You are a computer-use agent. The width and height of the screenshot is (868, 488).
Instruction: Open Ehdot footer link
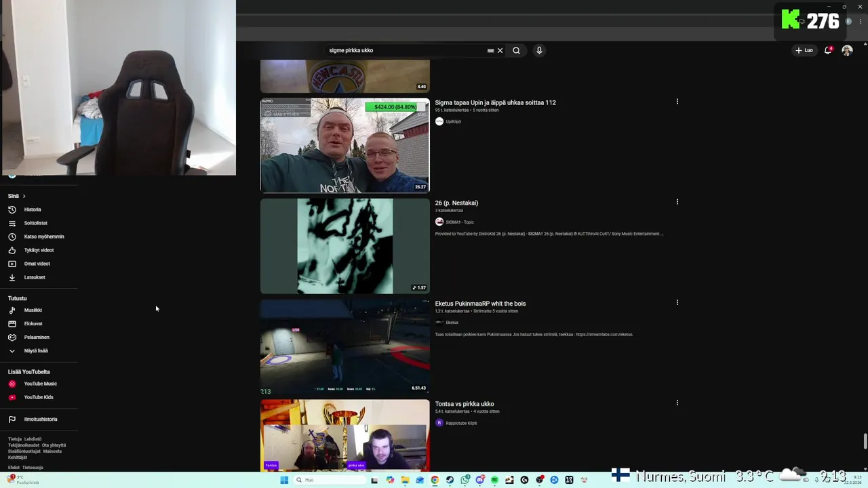14,468
